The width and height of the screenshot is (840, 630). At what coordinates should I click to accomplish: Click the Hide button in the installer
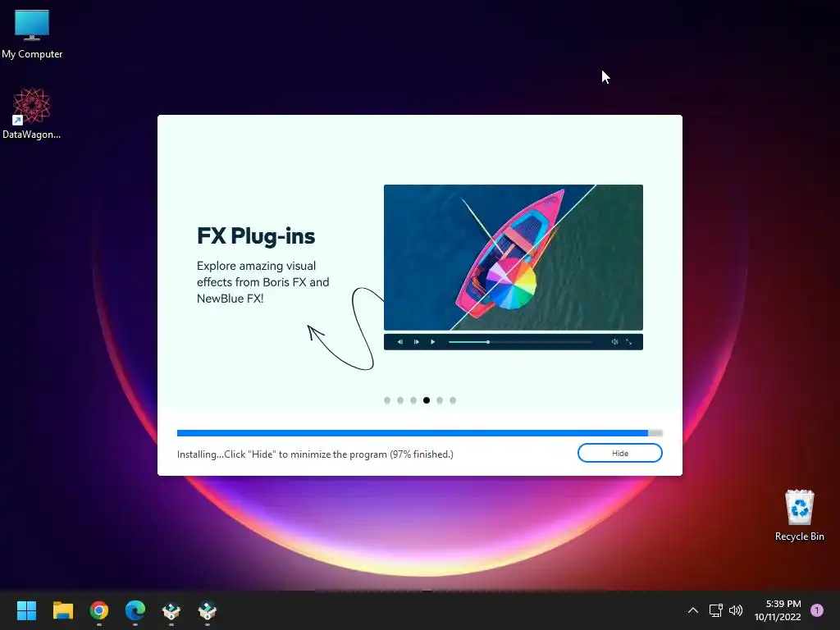pyautogui.click(x=620, y=453)
